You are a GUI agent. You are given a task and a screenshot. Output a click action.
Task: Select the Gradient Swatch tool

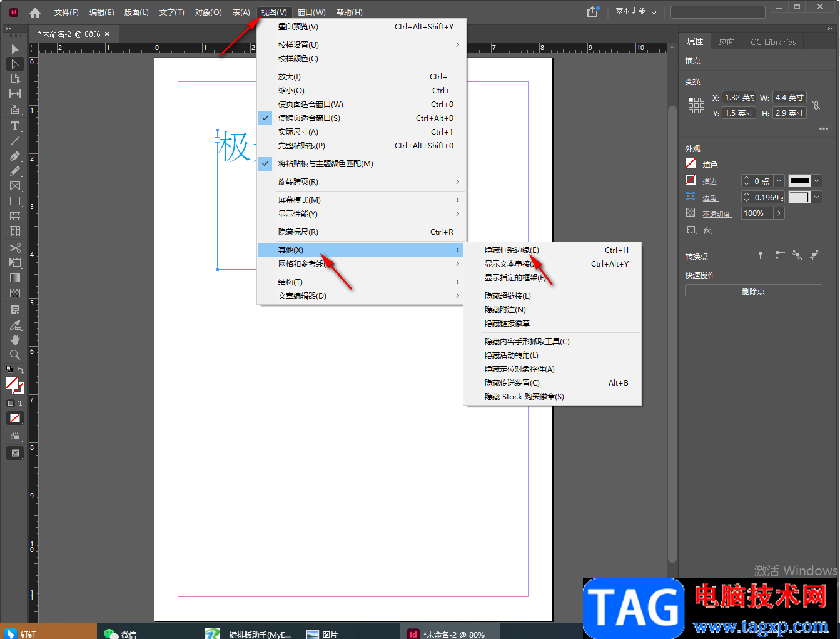click(15, 278)
